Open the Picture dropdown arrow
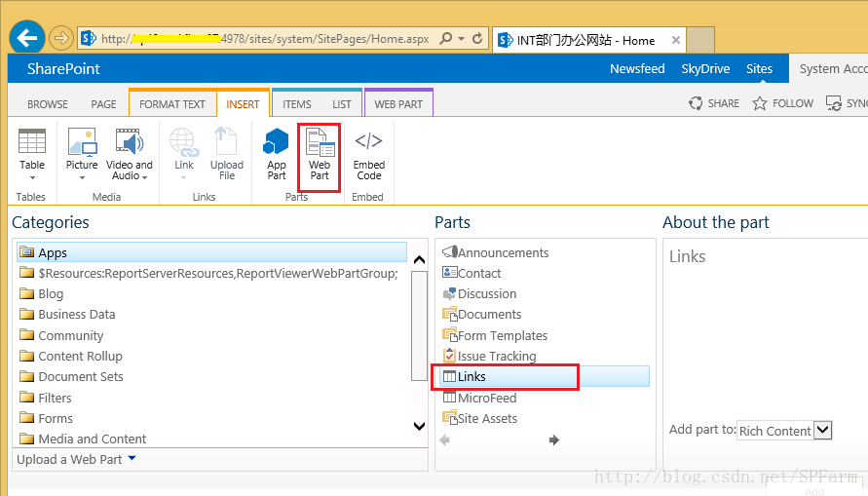 coord(82,177)
